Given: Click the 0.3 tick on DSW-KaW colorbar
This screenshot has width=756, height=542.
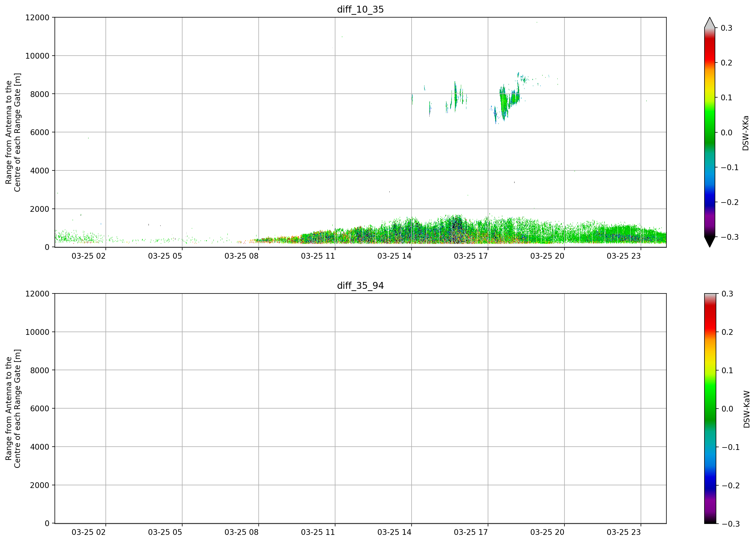Looking at the screenshot, I should pos(727,294).
